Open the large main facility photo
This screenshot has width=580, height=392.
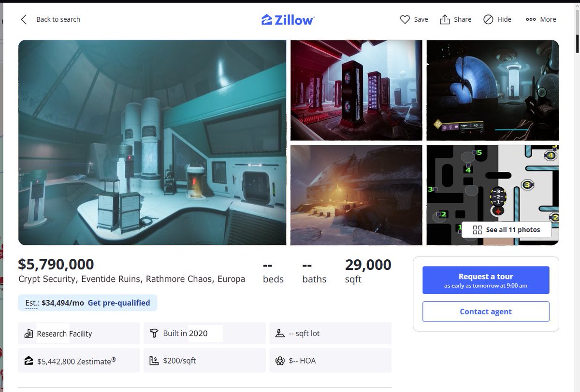(x=152, y=142)
